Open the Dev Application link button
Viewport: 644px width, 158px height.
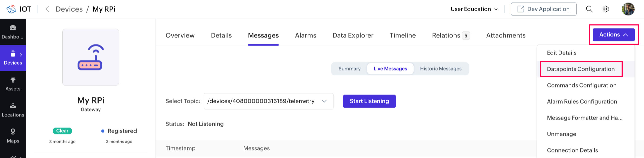click(543, 9)
